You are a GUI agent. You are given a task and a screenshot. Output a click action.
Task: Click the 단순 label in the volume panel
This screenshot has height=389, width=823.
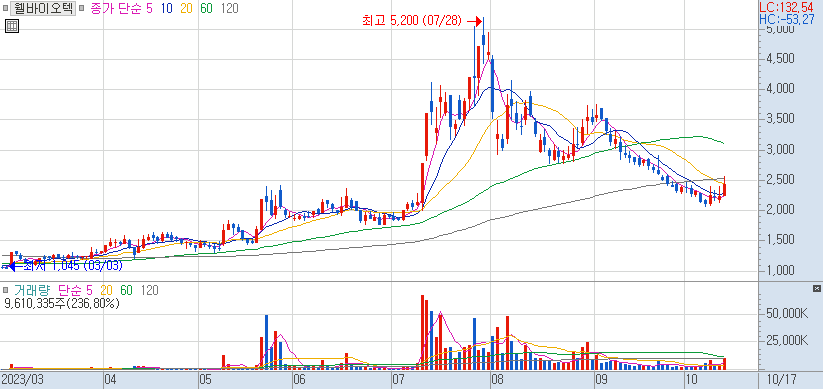pos(69,290)
